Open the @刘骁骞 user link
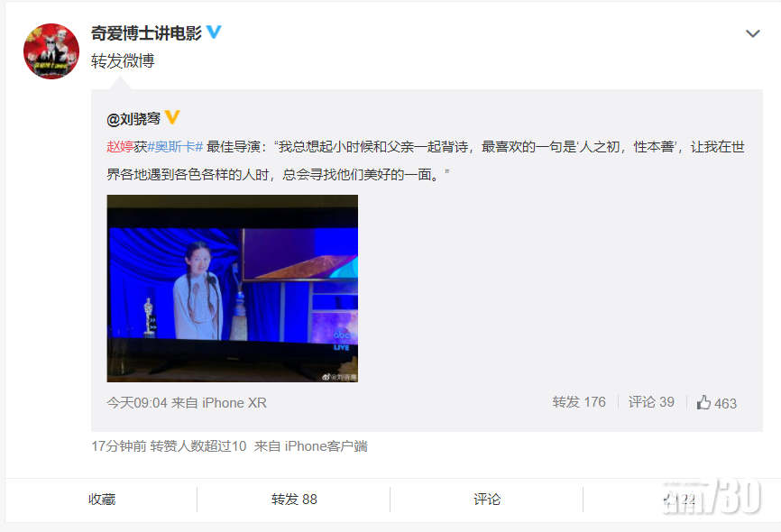The image size is (781, 532). 133,119
